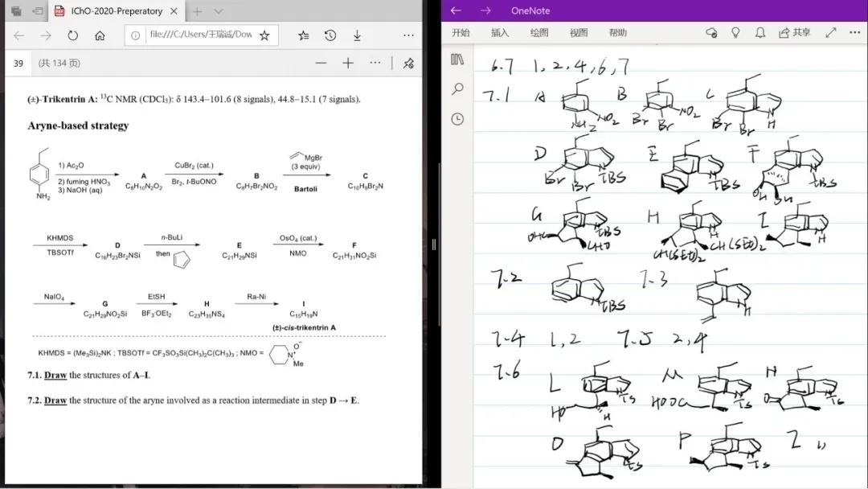Image resolution: width=868 pixels, height=489 pixels.
Task: Go to the browser home page
Action: pyautogui.click(x=100, y=35)
